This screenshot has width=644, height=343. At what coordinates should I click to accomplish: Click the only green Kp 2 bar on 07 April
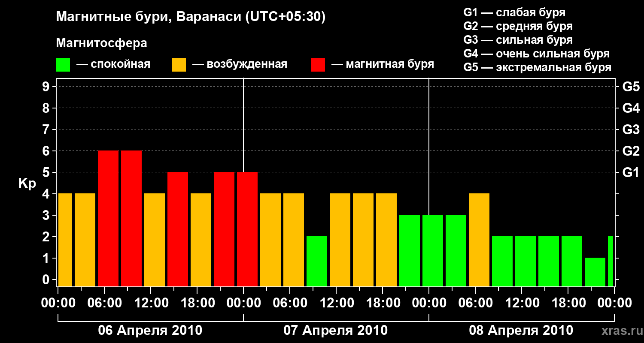coord(317,261)
